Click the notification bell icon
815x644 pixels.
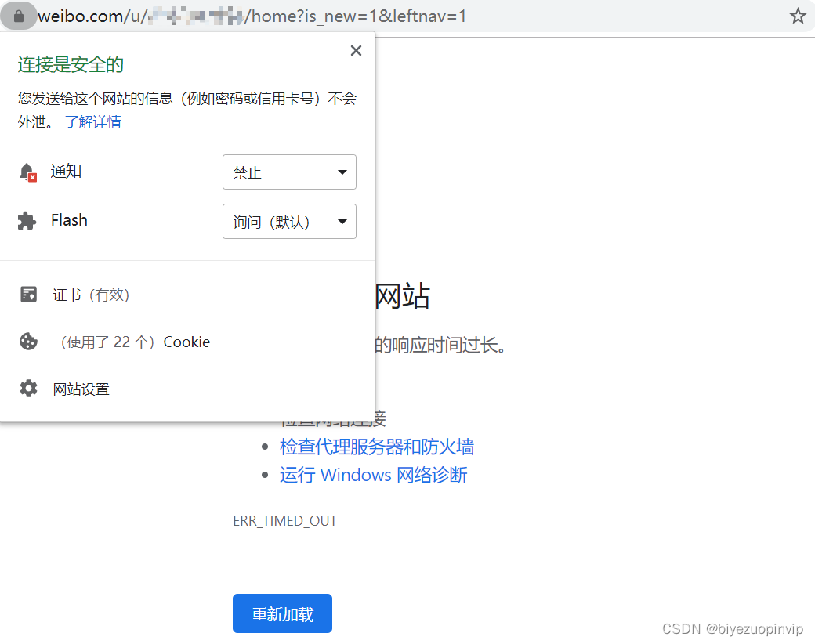27,172
